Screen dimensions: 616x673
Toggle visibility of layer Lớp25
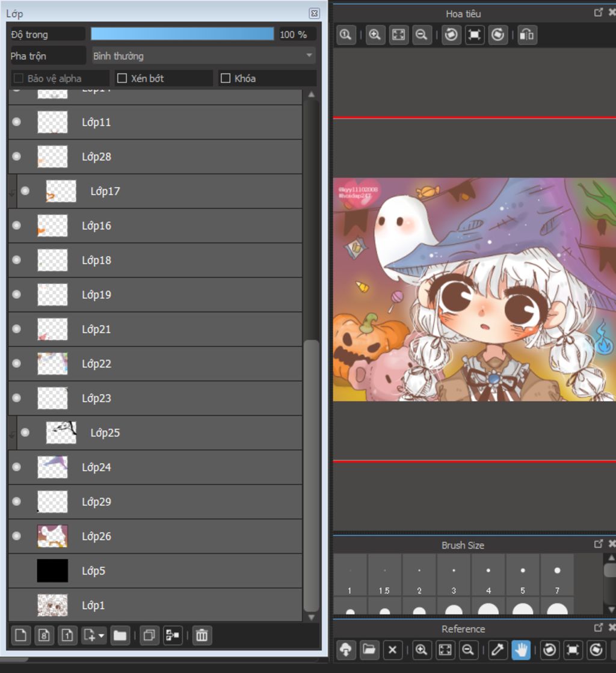click(25, 432)
